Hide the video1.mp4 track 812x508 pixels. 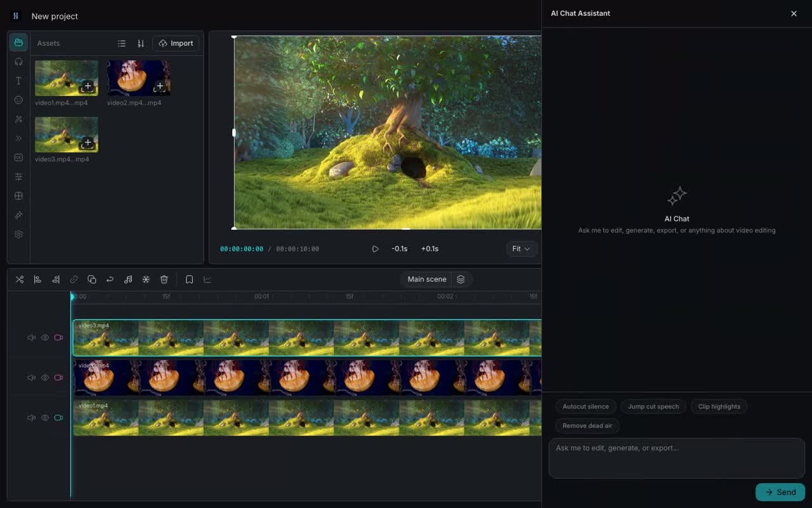pyautogui.click(x=45, y=418)
